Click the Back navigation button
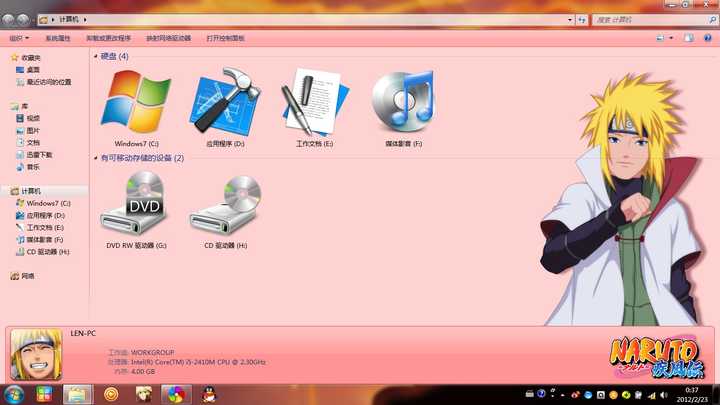The width and height of the screenshot is (720, 405). pos(8,19)
